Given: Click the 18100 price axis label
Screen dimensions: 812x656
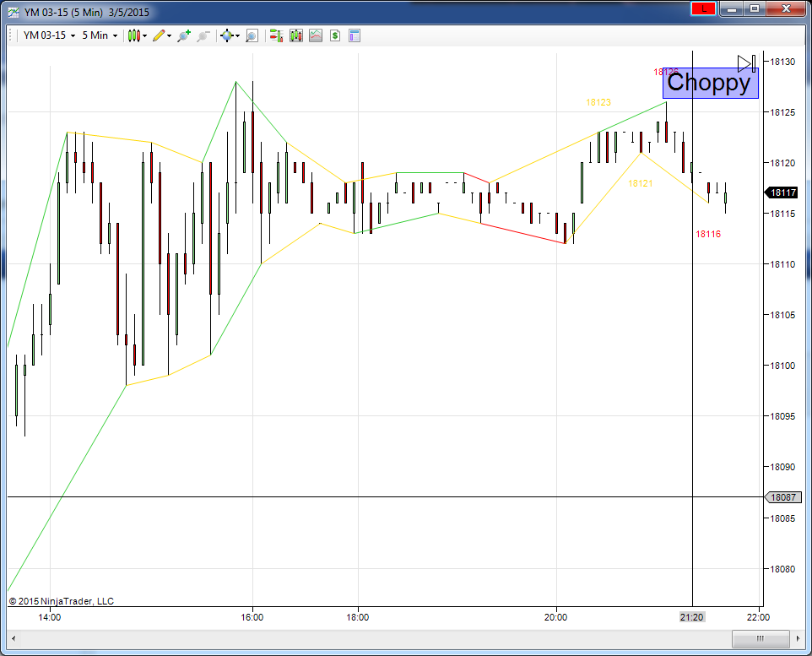Looking at the screenshot, I should 782,366.
